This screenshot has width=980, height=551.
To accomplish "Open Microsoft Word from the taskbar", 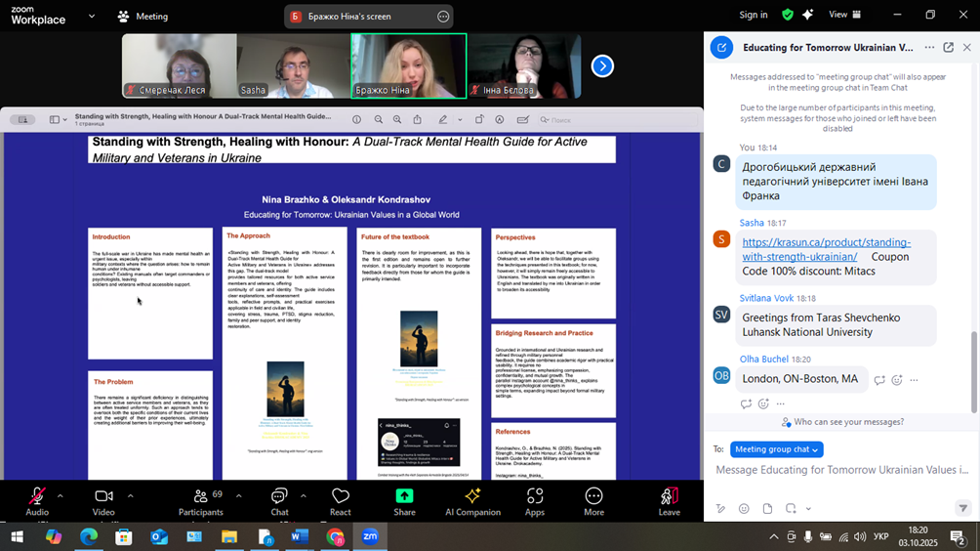I will click(300, 536).
